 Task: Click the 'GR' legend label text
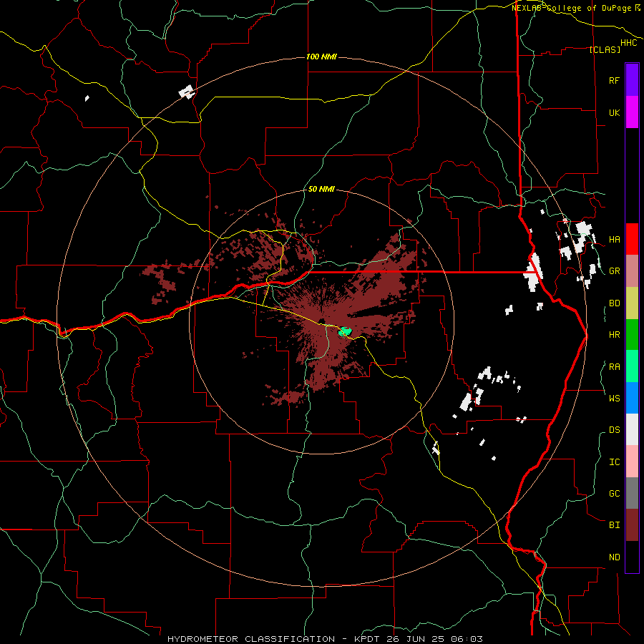[614, 271]
